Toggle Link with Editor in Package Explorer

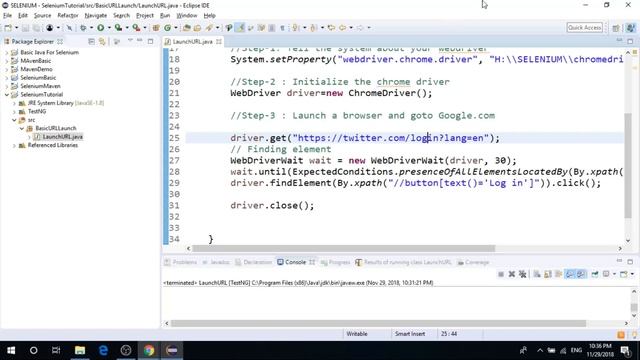(x=102, y=42)
